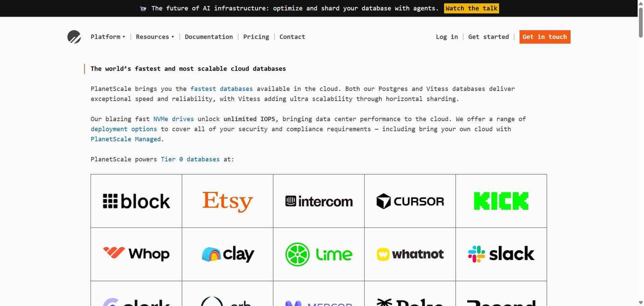This screenshot has width=644, height=306.
Task: Select the Whop logo tile
Action: (136, 254)
